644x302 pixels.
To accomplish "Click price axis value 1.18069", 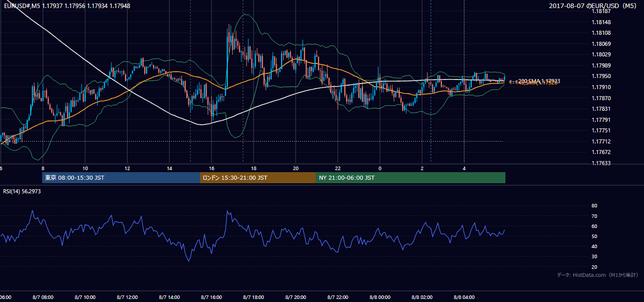I will point(601,44).
